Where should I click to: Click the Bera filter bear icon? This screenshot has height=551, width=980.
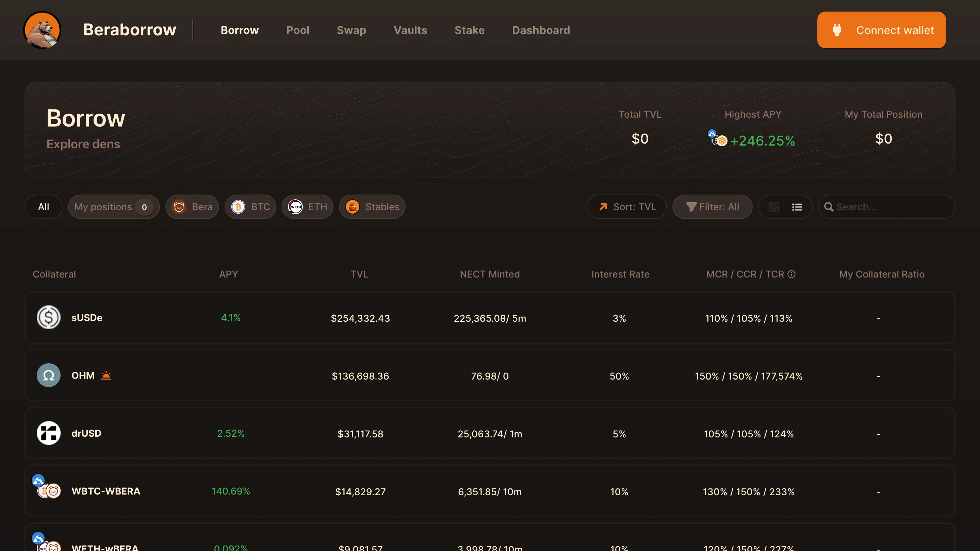(179, 207)
